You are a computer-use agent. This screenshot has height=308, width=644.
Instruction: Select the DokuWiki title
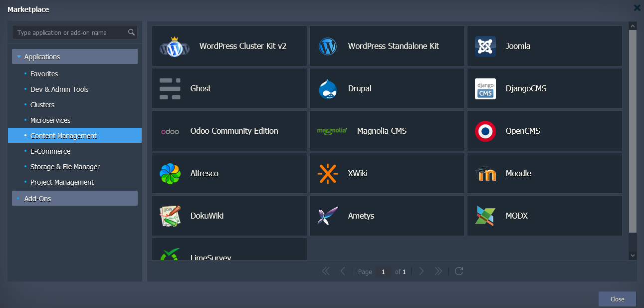pos(207,216)
